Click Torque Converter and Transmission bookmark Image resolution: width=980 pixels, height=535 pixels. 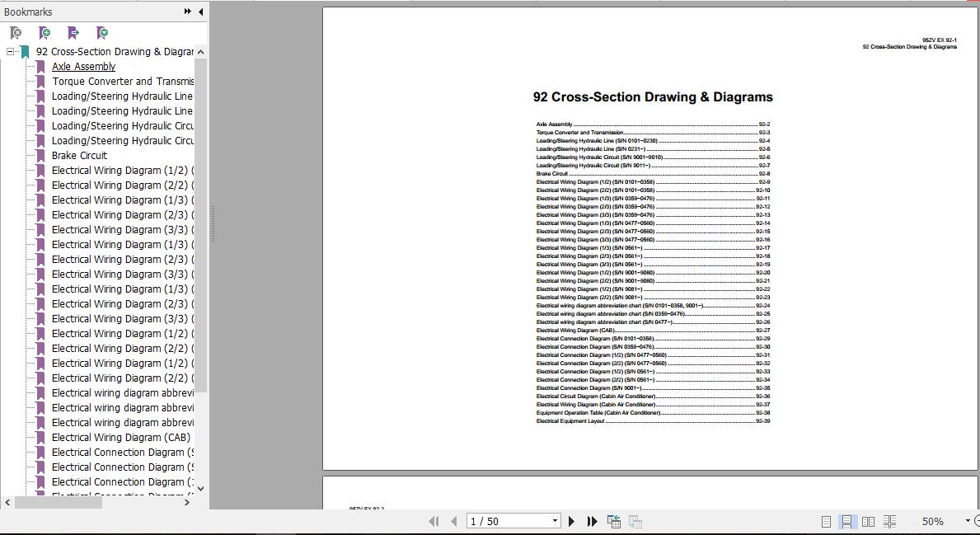tap(122, 82)
